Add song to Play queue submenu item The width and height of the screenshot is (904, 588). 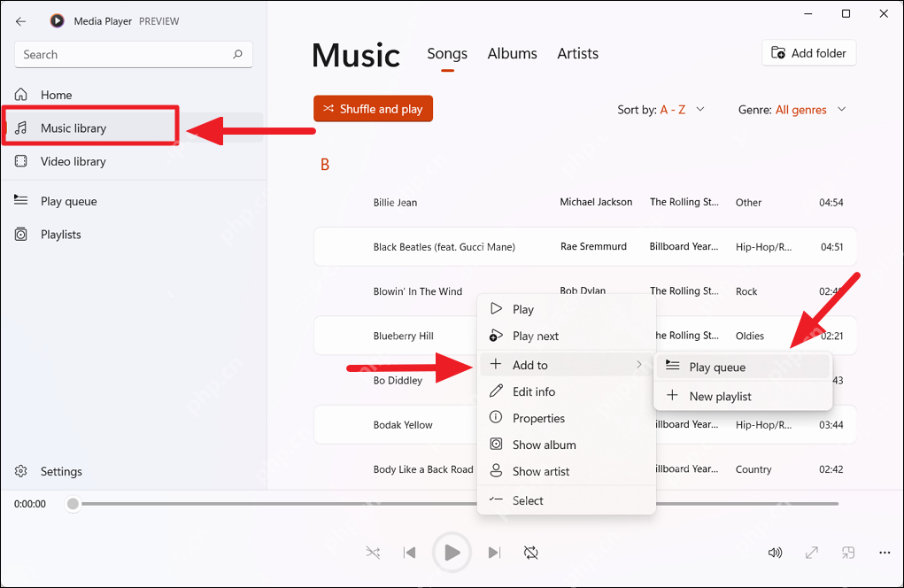743,367
